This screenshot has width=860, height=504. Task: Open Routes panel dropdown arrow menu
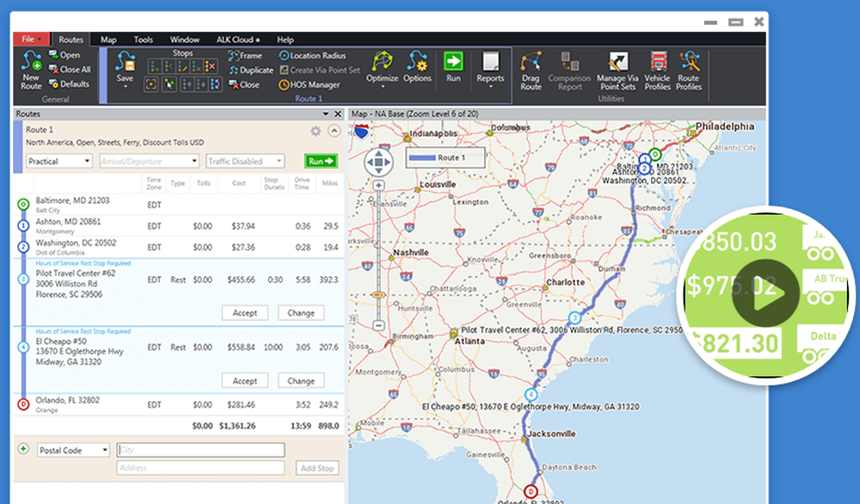pyautogui.click(x=325, y=114)
